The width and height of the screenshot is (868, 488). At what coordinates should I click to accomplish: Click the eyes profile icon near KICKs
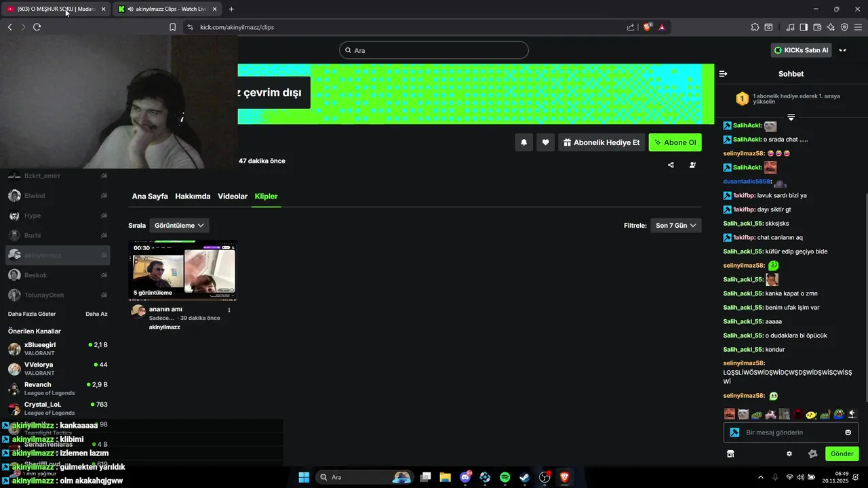[x=843, y=50]
